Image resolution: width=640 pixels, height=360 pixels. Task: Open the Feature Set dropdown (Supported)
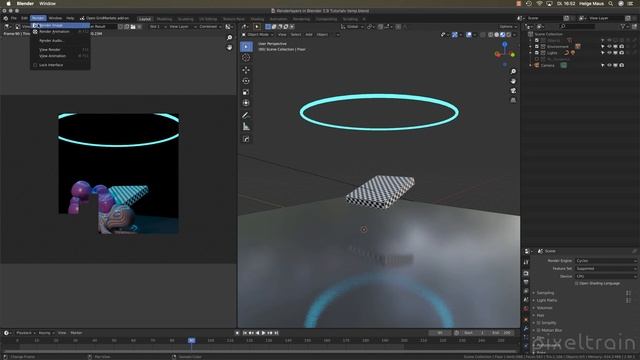point(606,269)
